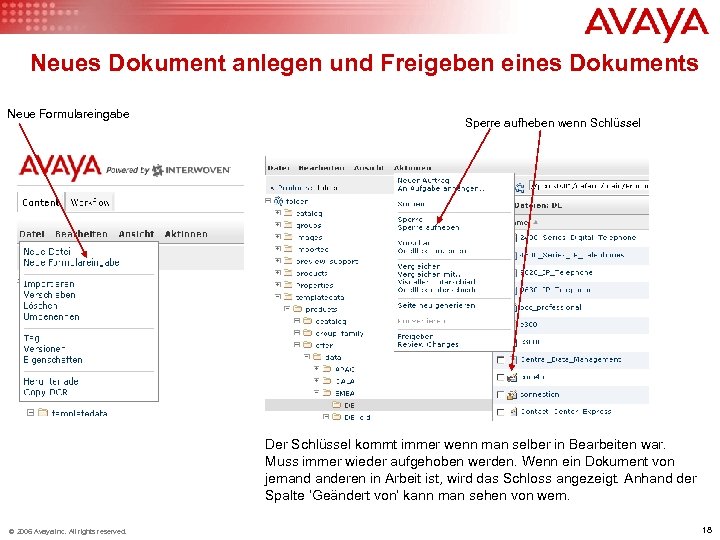Expand the images folder node
The height and width of the screenshot is (540, 720).
278,237
